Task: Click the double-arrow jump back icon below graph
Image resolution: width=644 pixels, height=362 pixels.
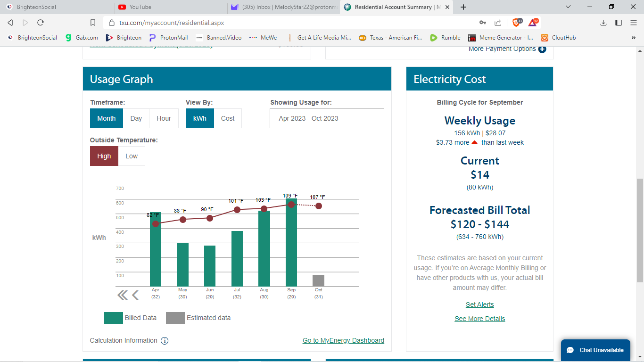Action: (x=122, y=295)
